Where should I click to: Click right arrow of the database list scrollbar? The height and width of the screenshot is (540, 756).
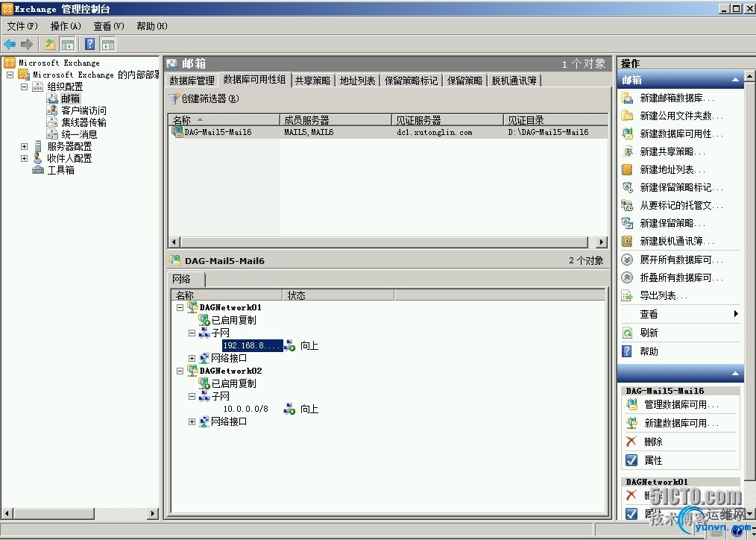tap(601, 242)
